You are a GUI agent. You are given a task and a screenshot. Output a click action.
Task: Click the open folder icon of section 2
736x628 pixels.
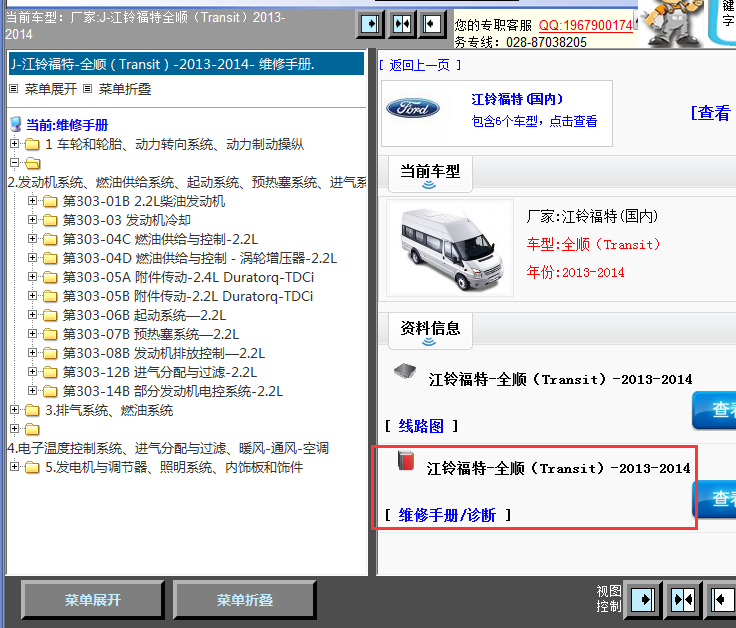click(x=32, y=163)
